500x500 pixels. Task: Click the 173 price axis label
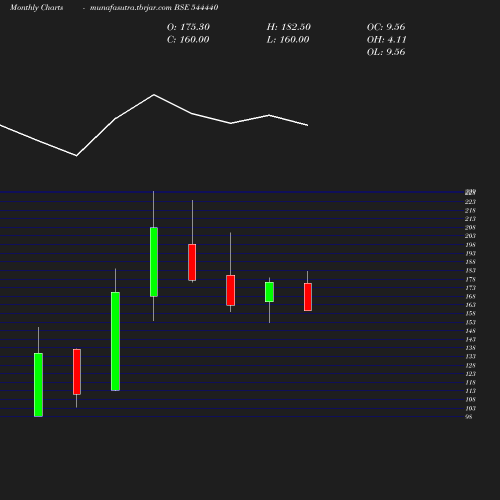click(x=470, y=288)
